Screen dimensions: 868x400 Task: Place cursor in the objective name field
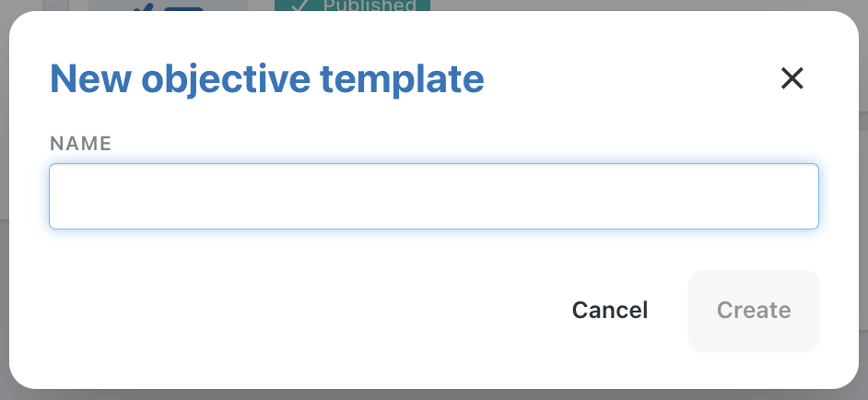433,196
